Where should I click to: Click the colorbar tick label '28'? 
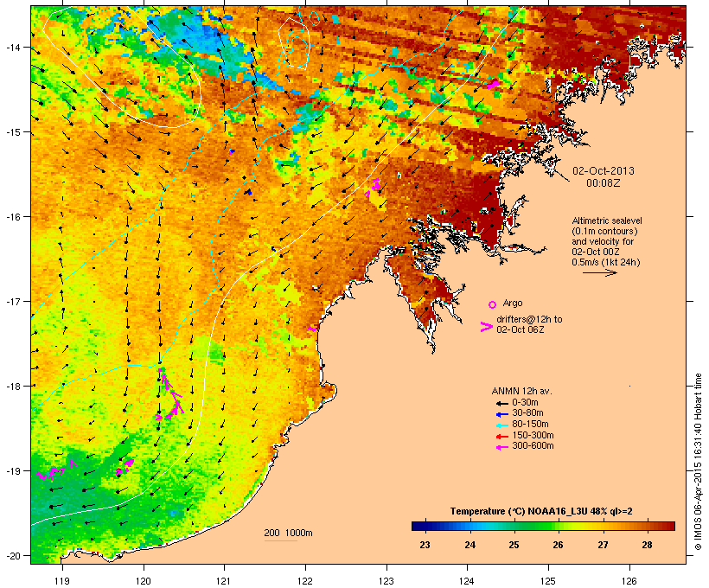tap(647, 545)
